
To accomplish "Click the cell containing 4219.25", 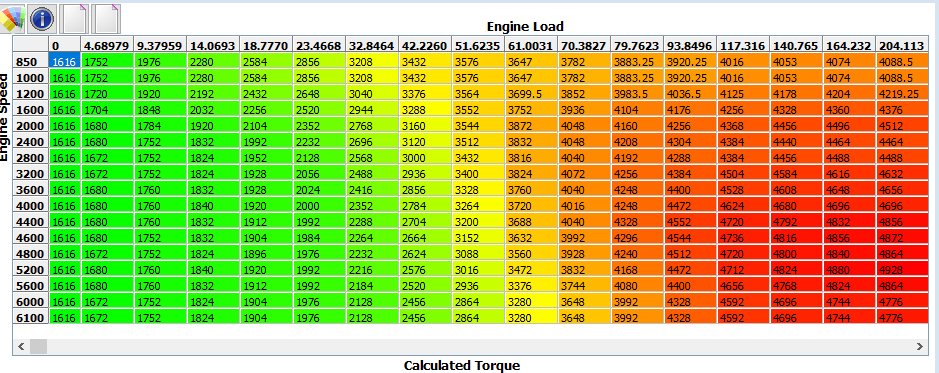I will coord(901,94).
